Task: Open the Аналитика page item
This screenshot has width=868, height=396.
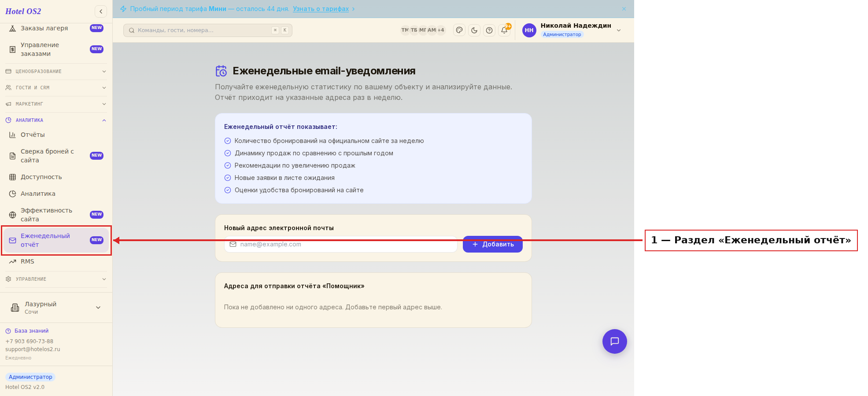Action: coord(56,194)
